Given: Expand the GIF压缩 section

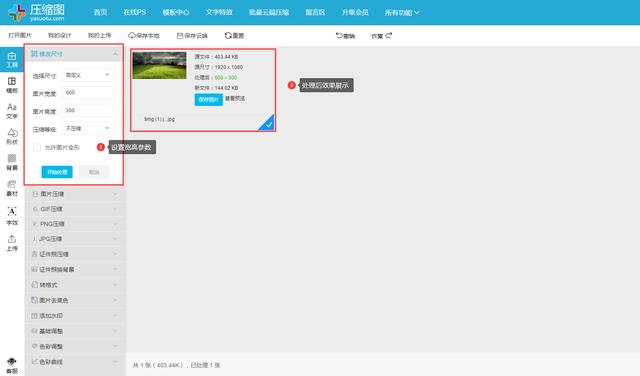Looking at the screenshot, I should [x=74, y=209].
